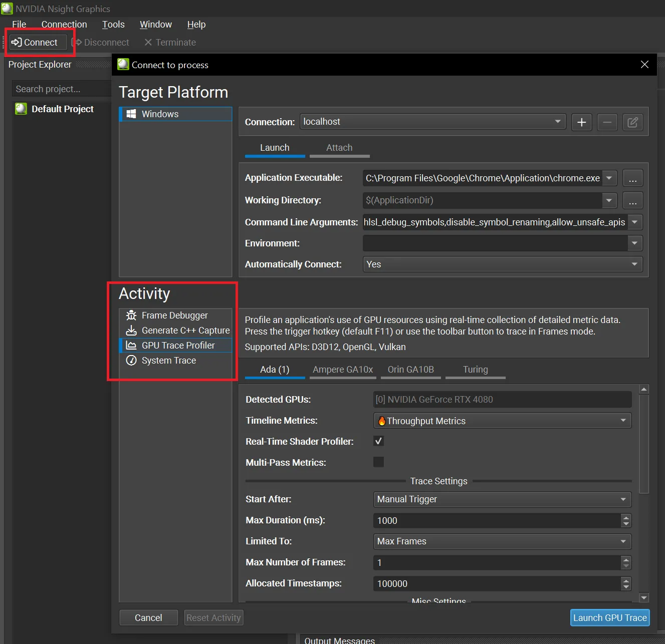This screenshot has height=644, width=665.
Task: Enable the Multi-Pass Metrics checkbox
Action: coord(378,462)
